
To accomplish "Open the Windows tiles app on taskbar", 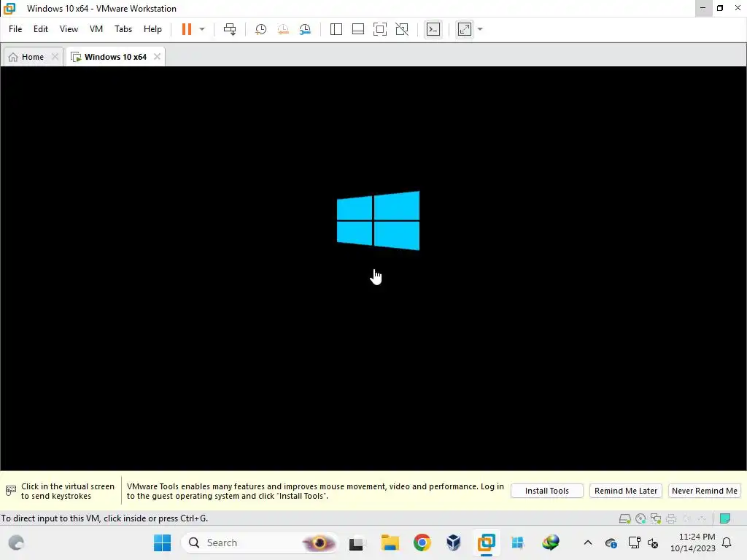I will click(x=517, y=542).
